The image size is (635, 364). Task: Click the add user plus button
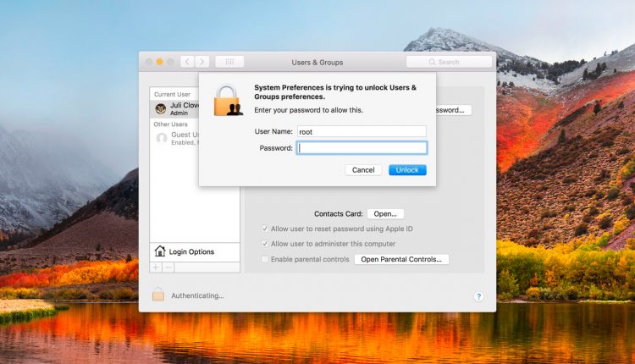tap(156, 267)
